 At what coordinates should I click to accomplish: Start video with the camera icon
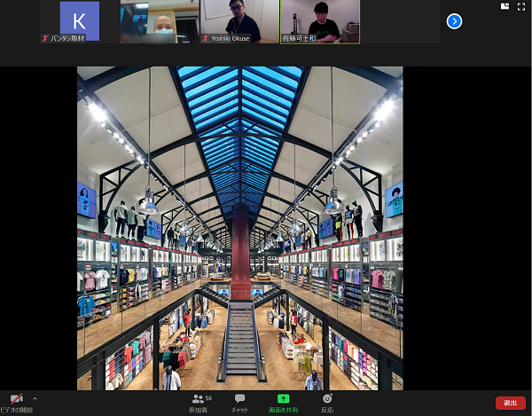point(16,399)
